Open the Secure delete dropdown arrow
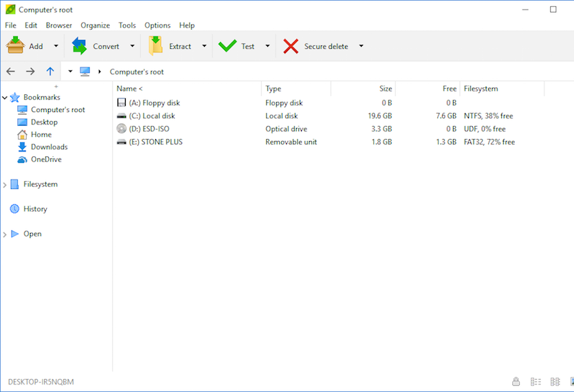 [362, 46]
